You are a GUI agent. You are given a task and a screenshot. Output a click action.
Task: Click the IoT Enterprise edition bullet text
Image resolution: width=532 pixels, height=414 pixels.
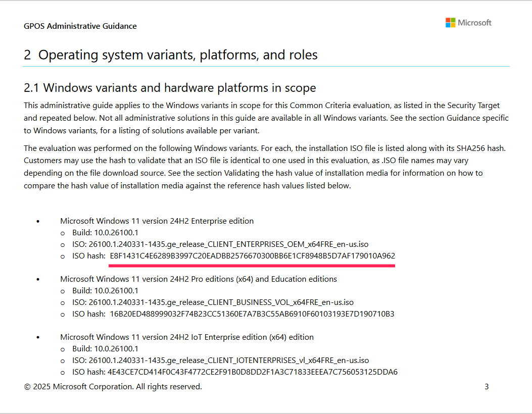[x=186, y=337]
